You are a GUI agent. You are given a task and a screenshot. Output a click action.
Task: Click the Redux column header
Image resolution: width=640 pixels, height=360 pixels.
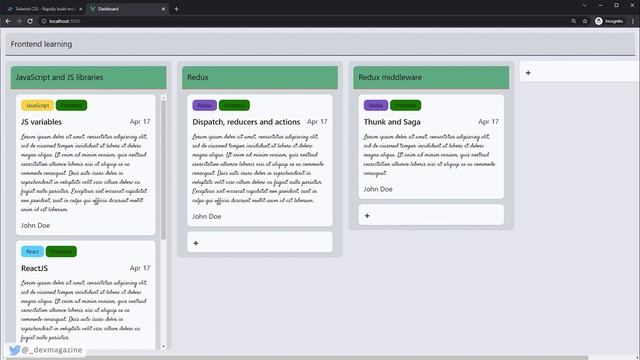(x=260, y=77)
